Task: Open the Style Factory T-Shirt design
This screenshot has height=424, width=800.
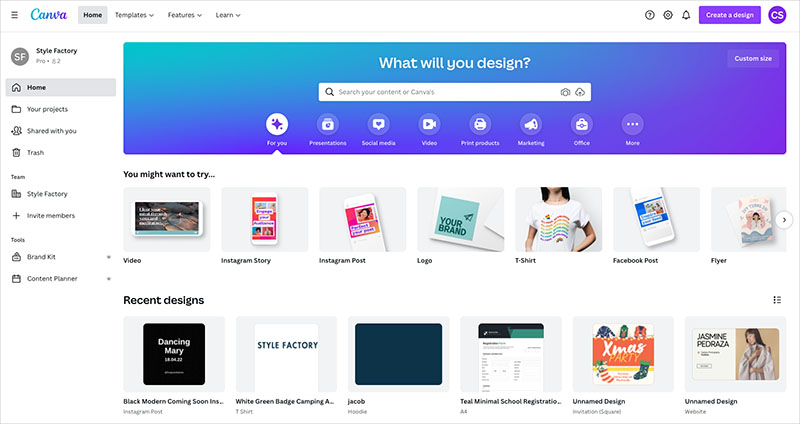Action: tap(286, 354)
